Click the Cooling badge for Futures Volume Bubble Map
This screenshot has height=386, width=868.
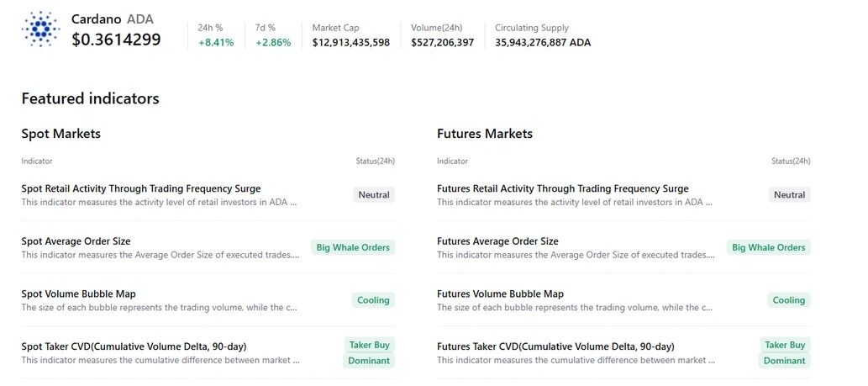click(788, 300)
